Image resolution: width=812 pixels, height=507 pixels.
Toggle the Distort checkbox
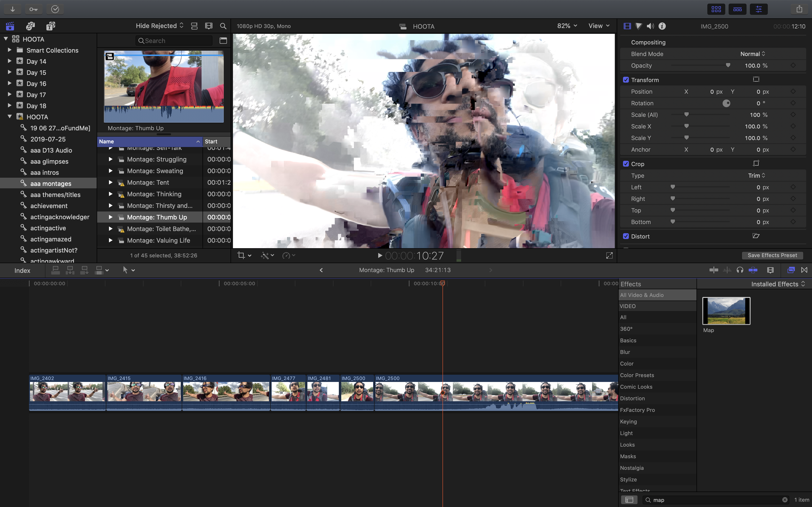[626, 236]
